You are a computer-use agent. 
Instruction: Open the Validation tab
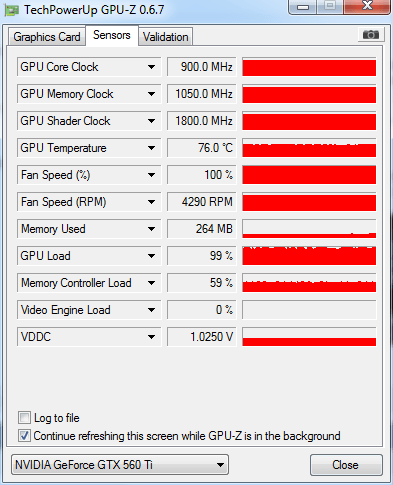point(166,37)
